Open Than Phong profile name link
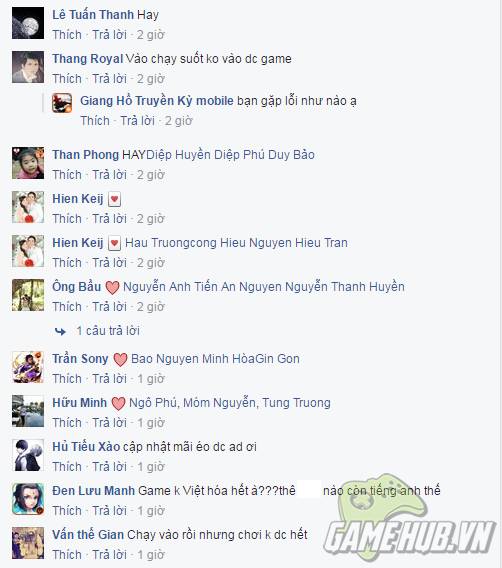502x568 pixels. click(x=85, y=155)
